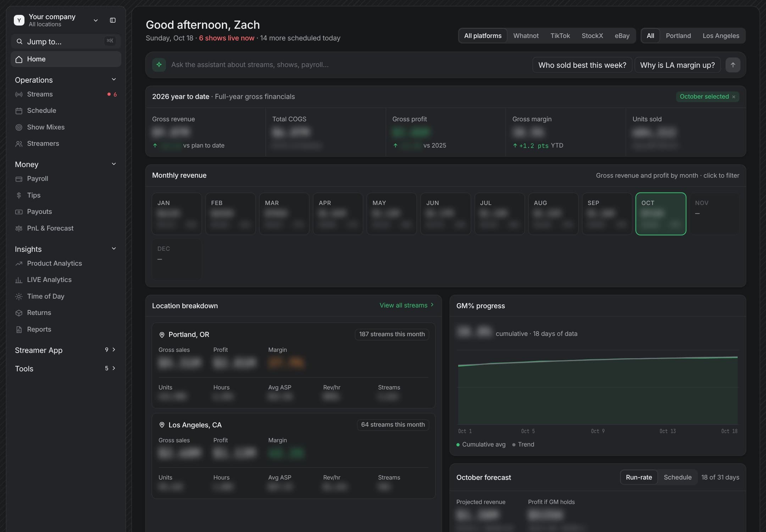Send assistant query with arrow button

point(733,65)
